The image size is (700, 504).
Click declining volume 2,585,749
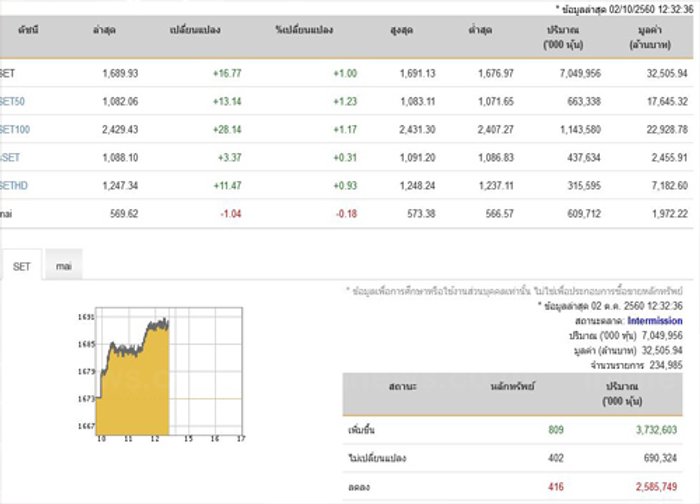pyautogui.click(x=656, y=487)
